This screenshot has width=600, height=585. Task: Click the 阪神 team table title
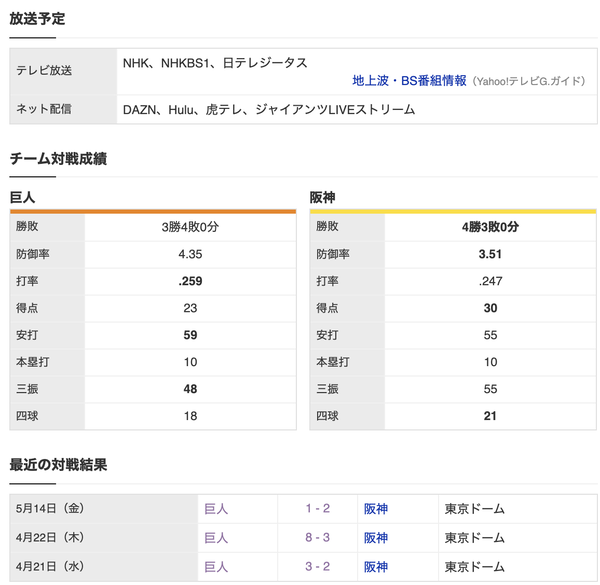pos(322,197)
